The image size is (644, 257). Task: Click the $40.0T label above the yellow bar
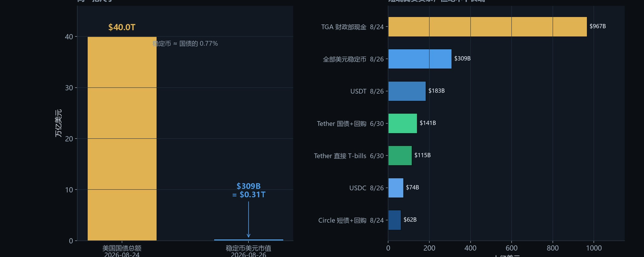coord(122,27)
